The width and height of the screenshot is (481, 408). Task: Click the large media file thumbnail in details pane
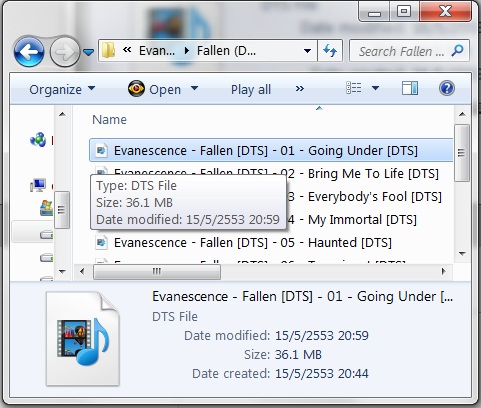click(x=83, y=339)
